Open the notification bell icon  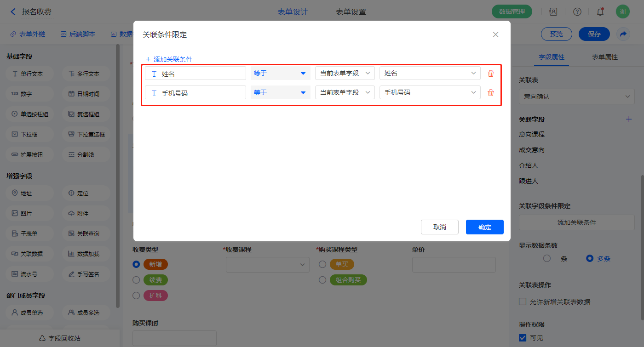point(600,12)
